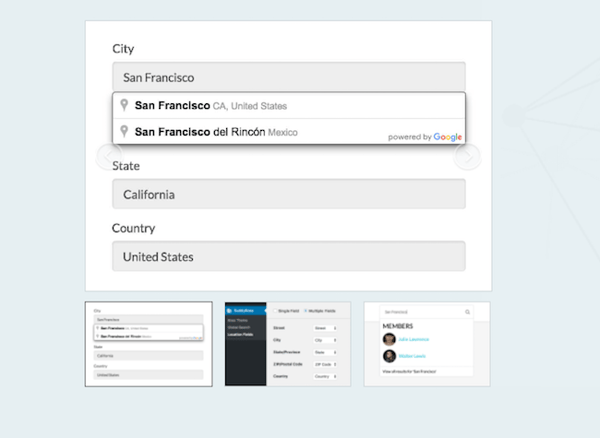Choose the San Francisco del Rincón Mexico suggestion
The image size is (600, 438).
pos(289,132)
